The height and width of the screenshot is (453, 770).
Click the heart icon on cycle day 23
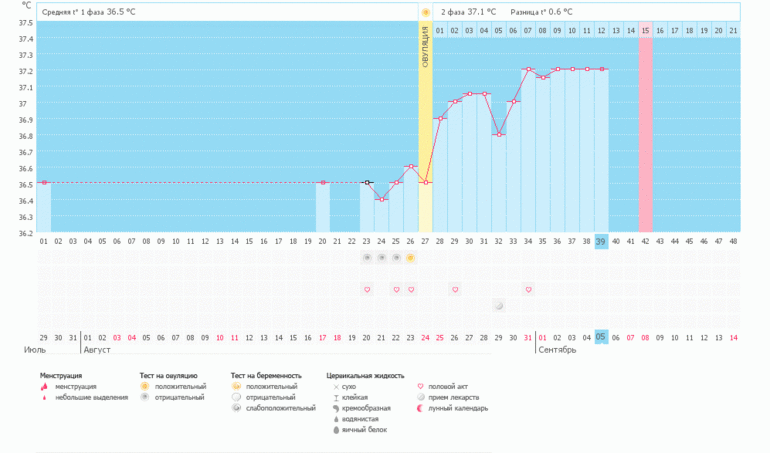coord(367,289)
